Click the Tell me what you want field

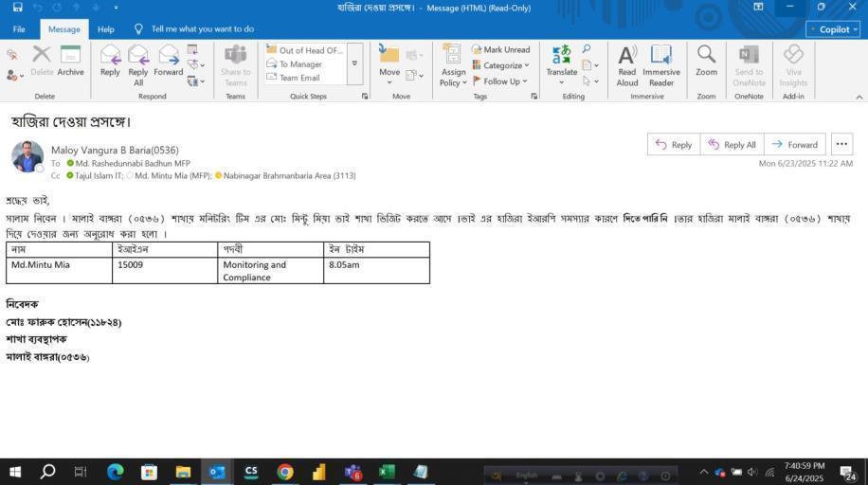pyautogui.click(x=202, y=29)
